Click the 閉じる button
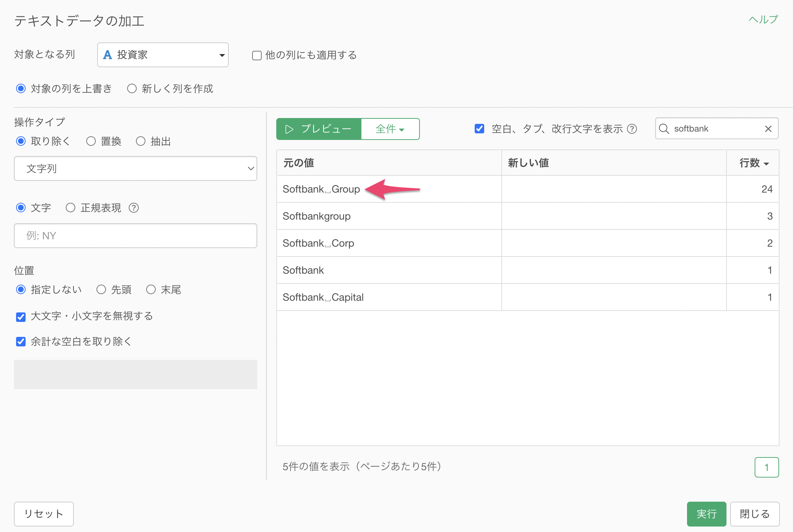 [755, 514]
